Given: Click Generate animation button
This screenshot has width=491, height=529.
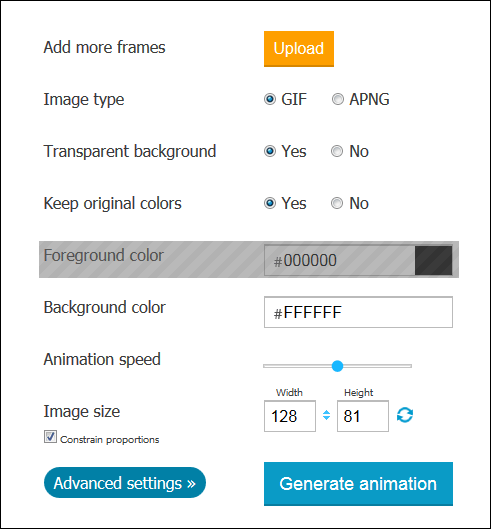Looking at the screenshot, I should click(x=358, y=483).
